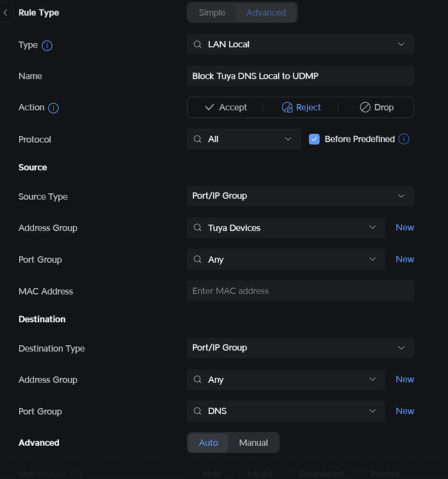Screen dimensions: 448x479
Task: Click search icon in source Port Group field
Action: [x=198, y=259]
